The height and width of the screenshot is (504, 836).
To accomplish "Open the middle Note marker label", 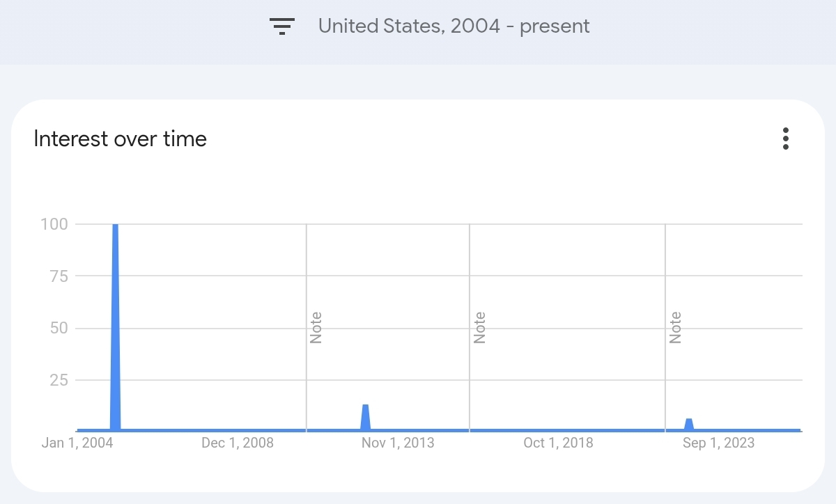I will (x=479, y=327).
